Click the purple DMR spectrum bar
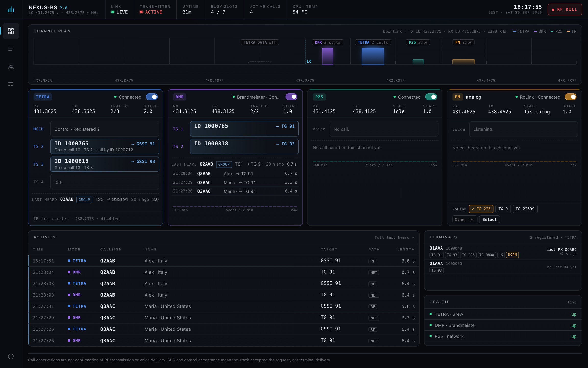 pos(327,56)
